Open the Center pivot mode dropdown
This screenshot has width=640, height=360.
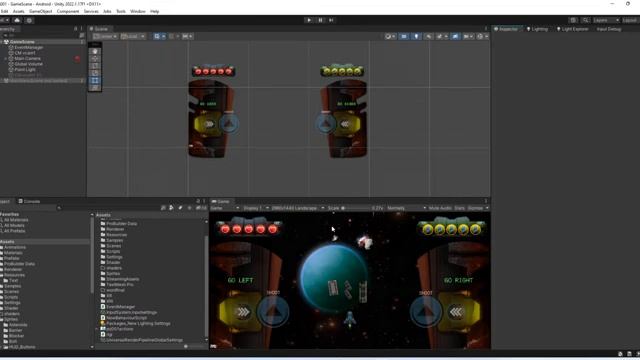[x=105, y=36]
